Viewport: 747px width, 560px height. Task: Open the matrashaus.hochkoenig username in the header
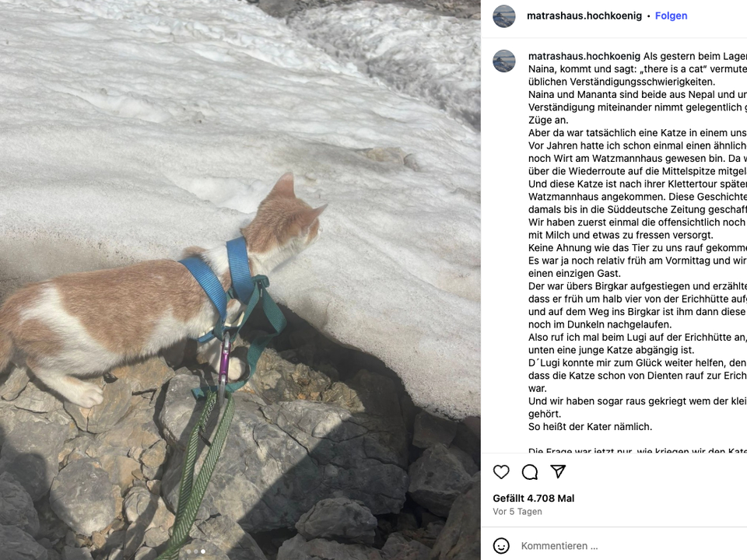click(x=584, y=16)
